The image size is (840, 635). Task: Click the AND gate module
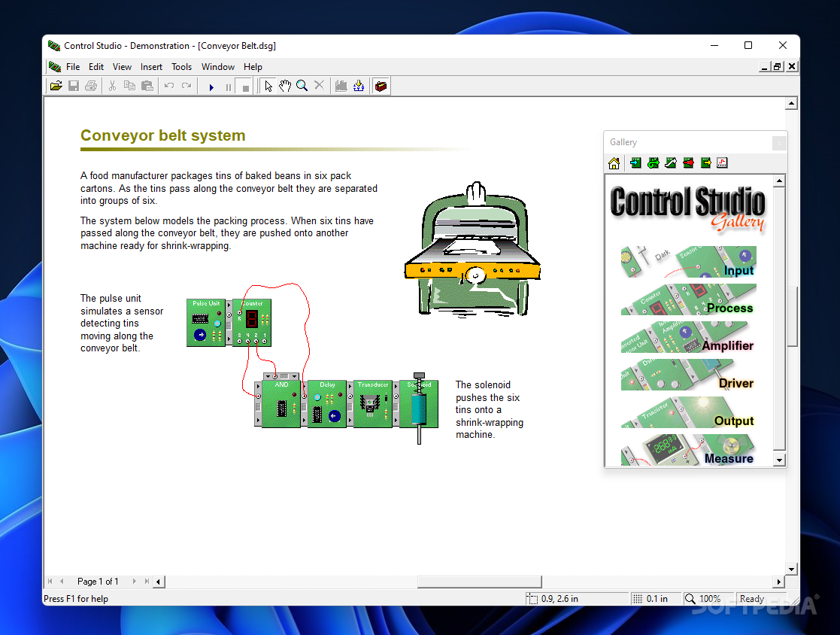[281, 404]
